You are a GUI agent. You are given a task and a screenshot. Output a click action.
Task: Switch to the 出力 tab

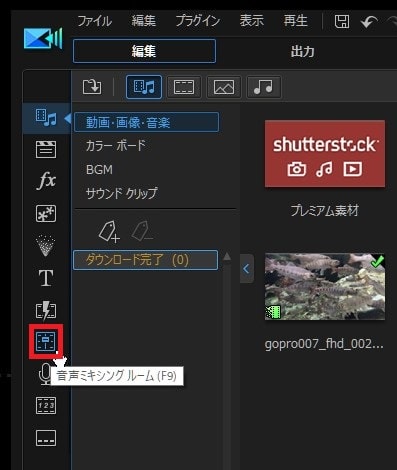(x=303, y=51)
